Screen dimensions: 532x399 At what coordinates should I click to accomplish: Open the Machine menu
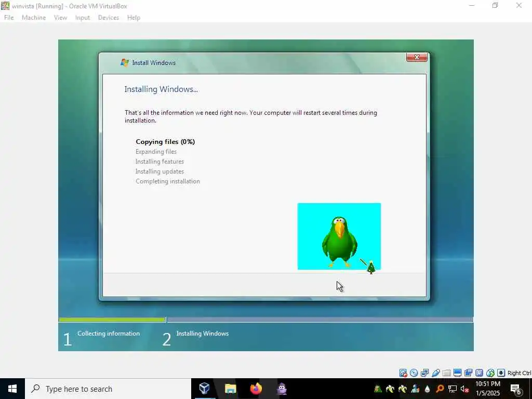(x=34, y=18)
